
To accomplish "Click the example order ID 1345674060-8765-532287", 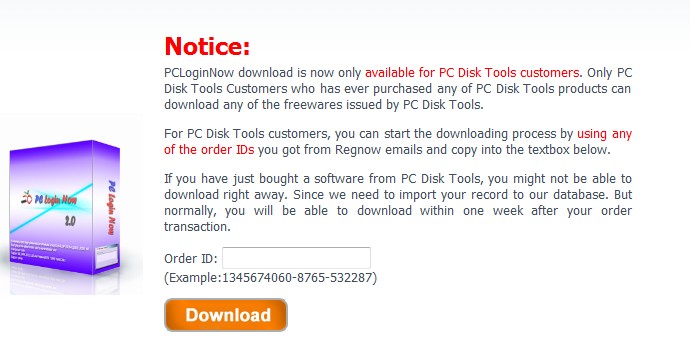I will [297, 278].
